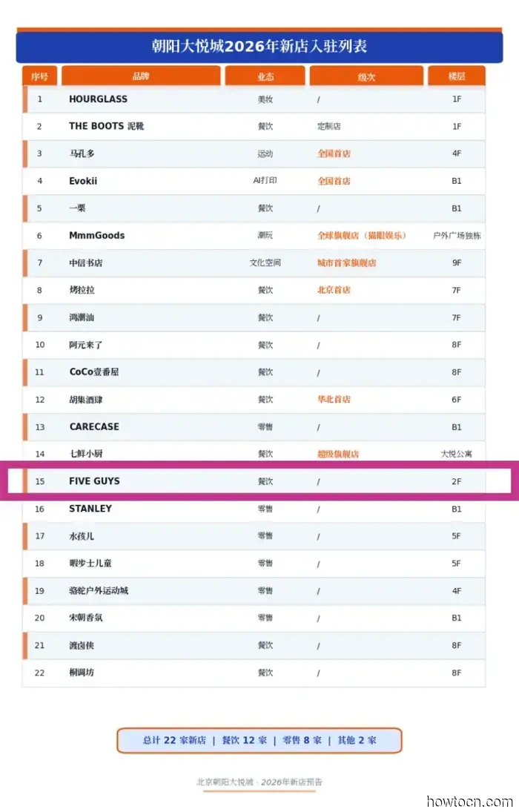Viewport: 519px width, 812px height.
Task: Click 北京首店 label for 烤拉拉
Action: 334,290
